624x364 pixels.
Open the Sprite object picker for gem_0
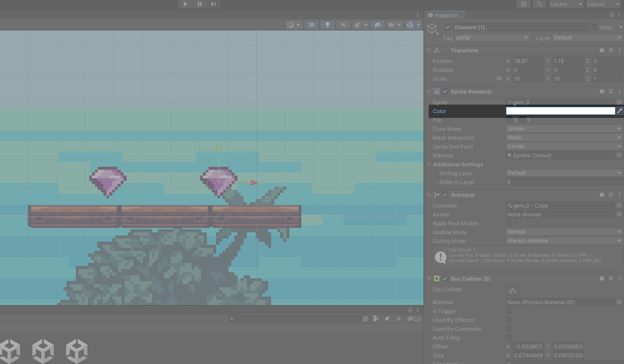point(619,102)
